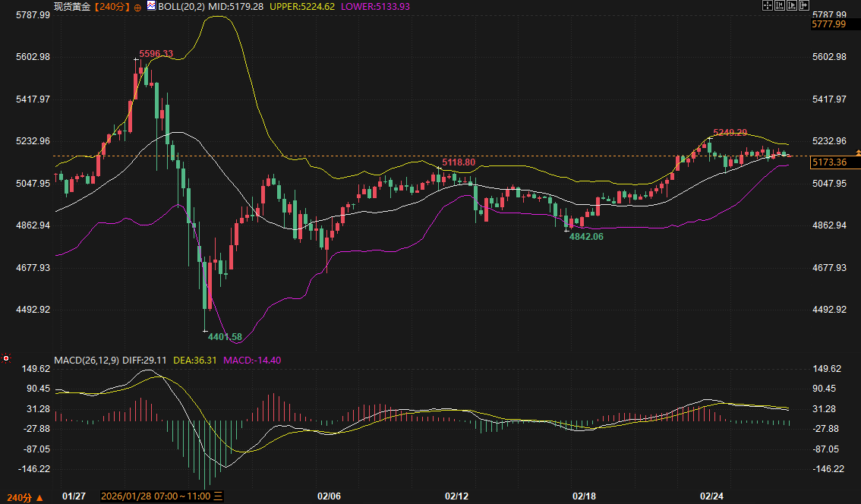Open the 240分 period selector at bottom-left
The height and width of the screenshot is (504, 861).
[21, 497]
